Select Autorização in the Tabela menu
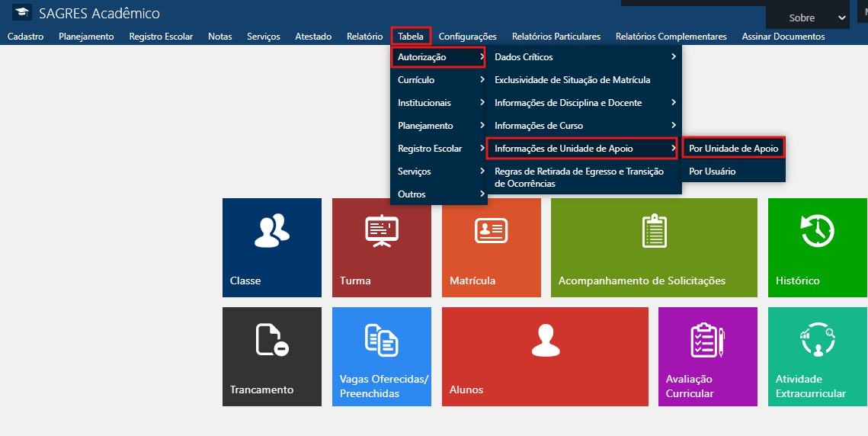The height and width of the screenshot is (436, 868). click(x=438, y=56)
